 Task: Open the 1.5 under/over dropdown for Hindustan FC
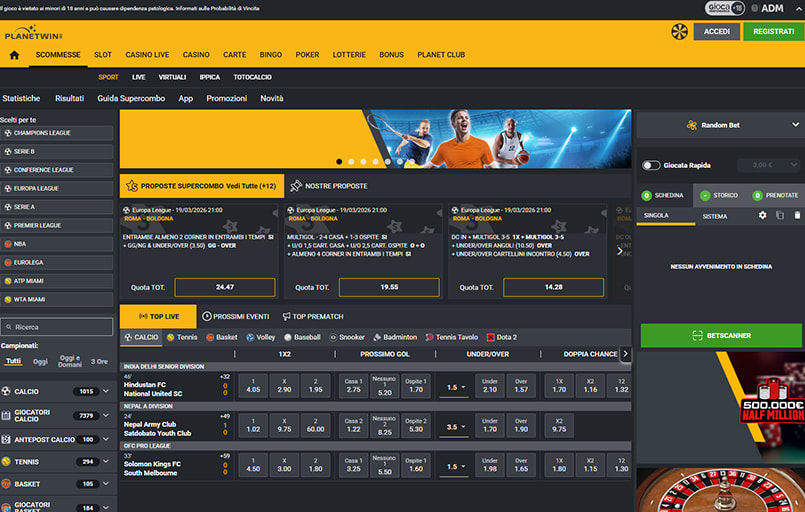[x=456, y=387]
